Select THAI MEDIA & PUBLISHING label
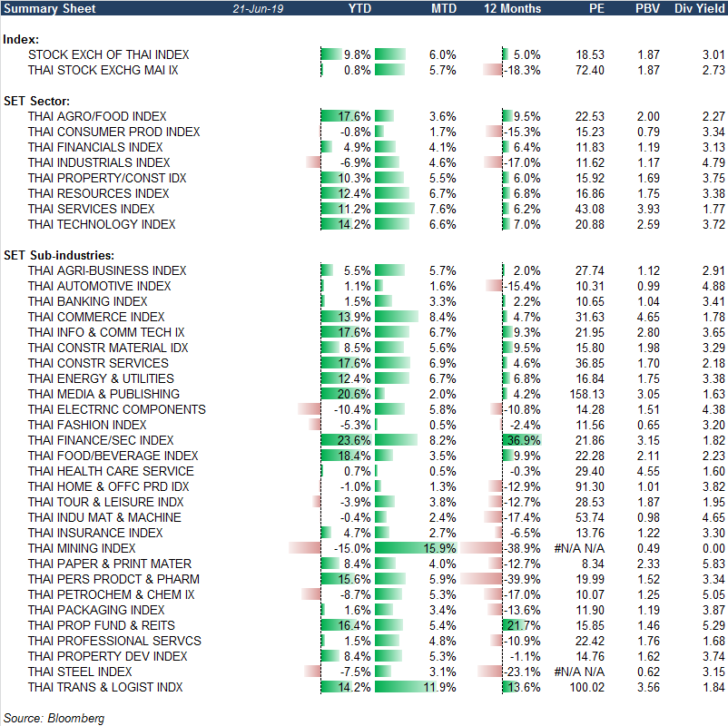 [103, 394]
